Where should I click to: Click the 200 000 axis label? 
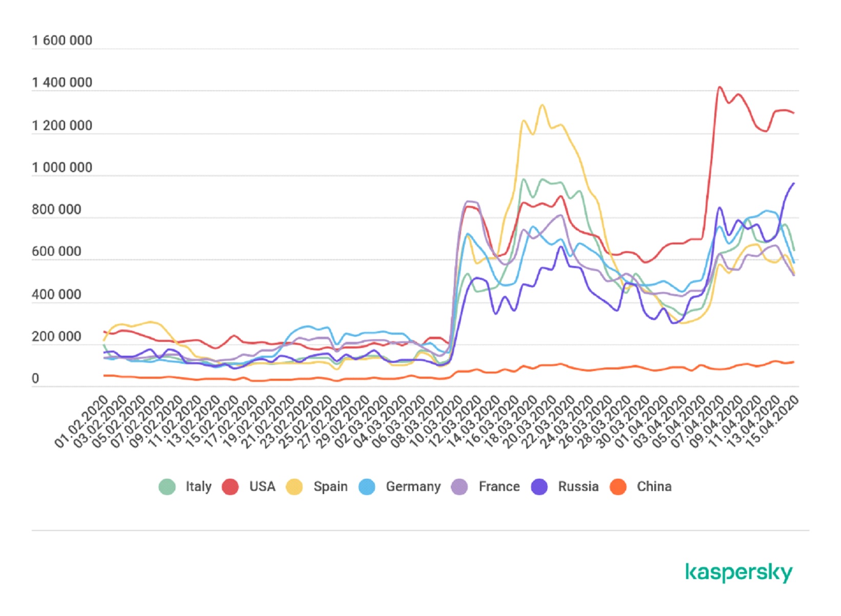pyautogui.click(x=56, y=337)
